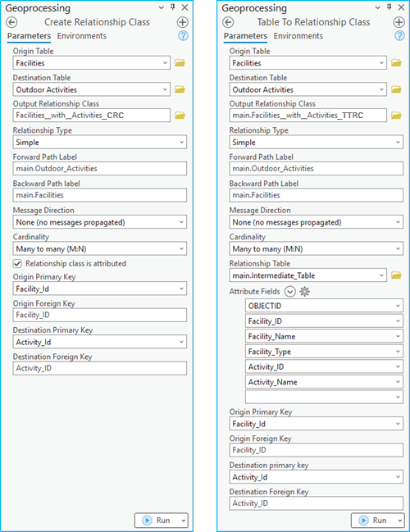410x532 pixels.
Task: Uncheck Relationship class is attributed
Action: tap(17, 264)
